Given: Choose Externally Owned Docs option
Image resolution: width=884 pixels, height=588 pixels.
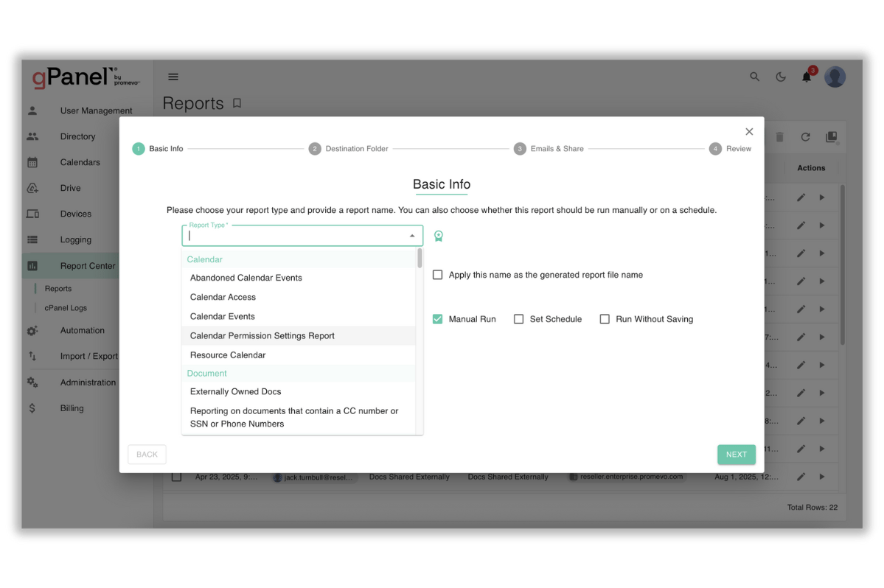Looking at the screenshot, I should tap(299, 391).
